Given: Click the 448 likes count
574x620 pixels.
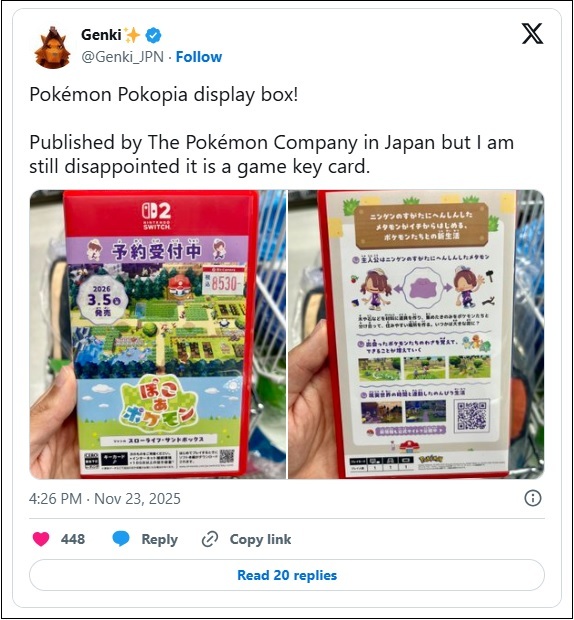Looking at the screenshot, I should click(x=73, y=539).
